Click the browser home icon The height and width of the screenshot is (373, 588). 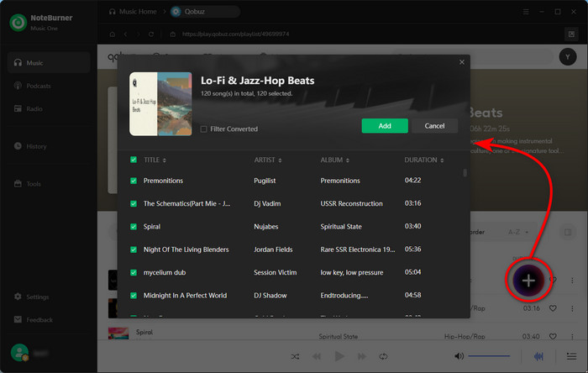[x=112, y=34]
